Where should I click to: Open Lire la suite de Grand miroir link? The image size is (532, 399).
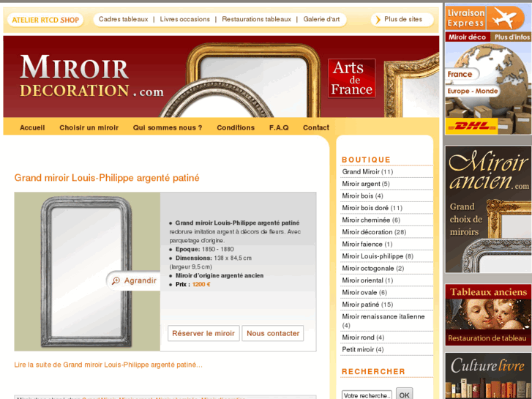(108, 365)
